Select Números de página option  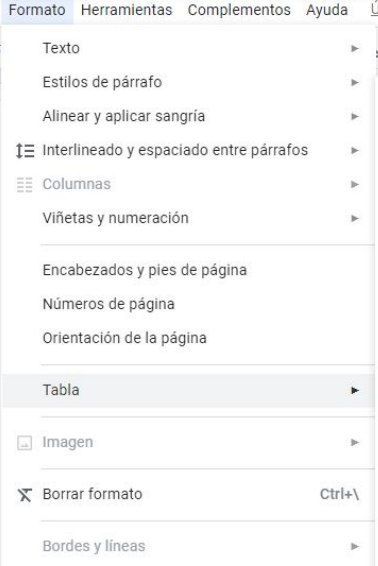[x=188, y=304]
